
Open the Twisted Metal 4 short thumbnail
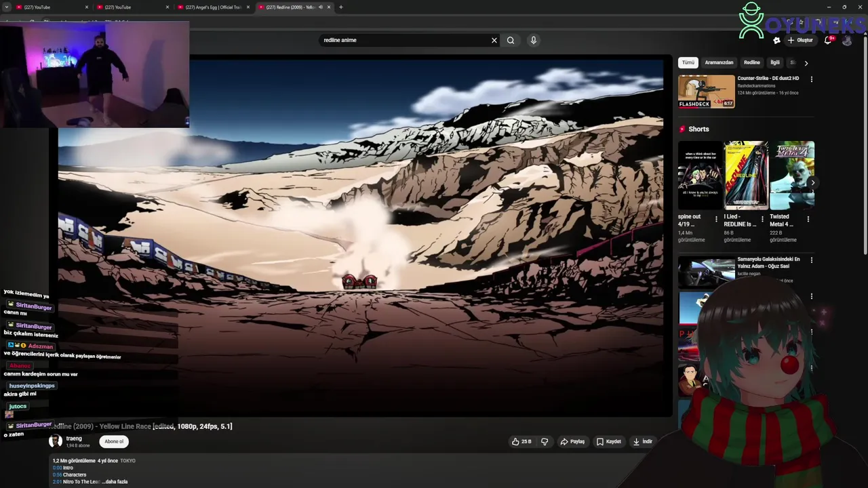[x=792, y=175]
